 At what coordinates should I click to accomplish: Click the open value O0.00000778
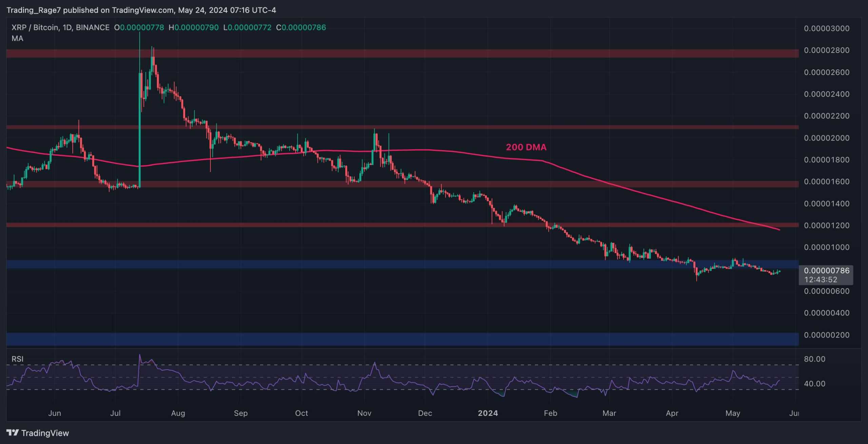coord(139,27)
